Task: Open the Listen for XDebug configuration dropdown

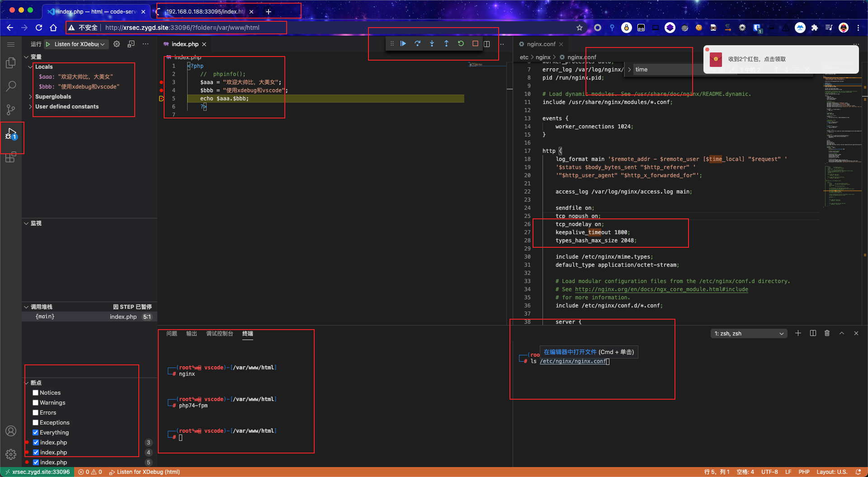Action: [80, 44]
